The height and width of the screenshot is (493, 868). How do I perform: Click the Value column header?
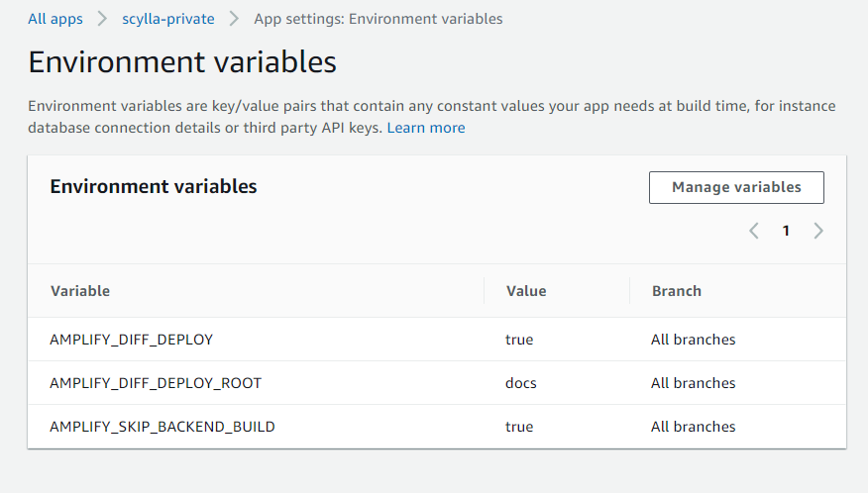pyautogui.click(x=526, y=291)
